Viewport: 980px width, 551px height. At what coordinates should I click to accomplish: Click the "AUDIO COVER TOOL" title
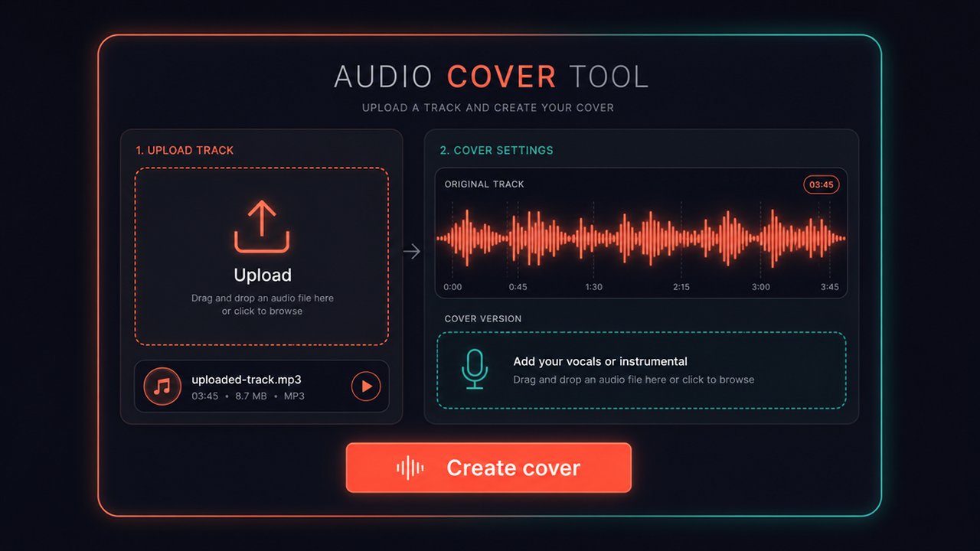[x=492, y=77]
